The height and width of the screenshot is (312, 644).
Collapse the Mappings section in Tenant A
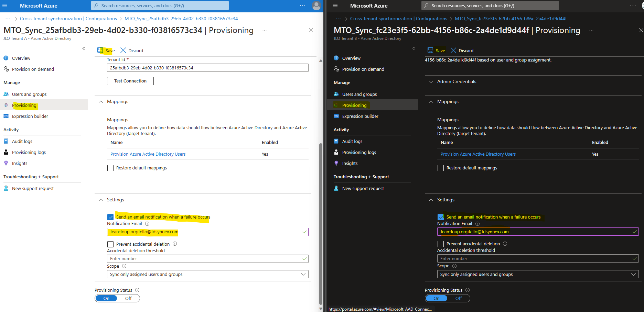tap(101, 102)
